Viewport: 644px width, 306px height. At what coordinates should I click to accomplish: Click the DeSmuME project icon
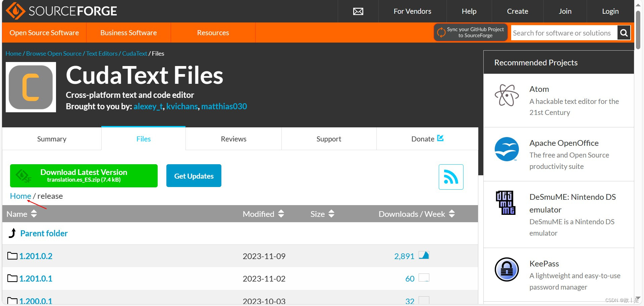[x=506, y=203]
